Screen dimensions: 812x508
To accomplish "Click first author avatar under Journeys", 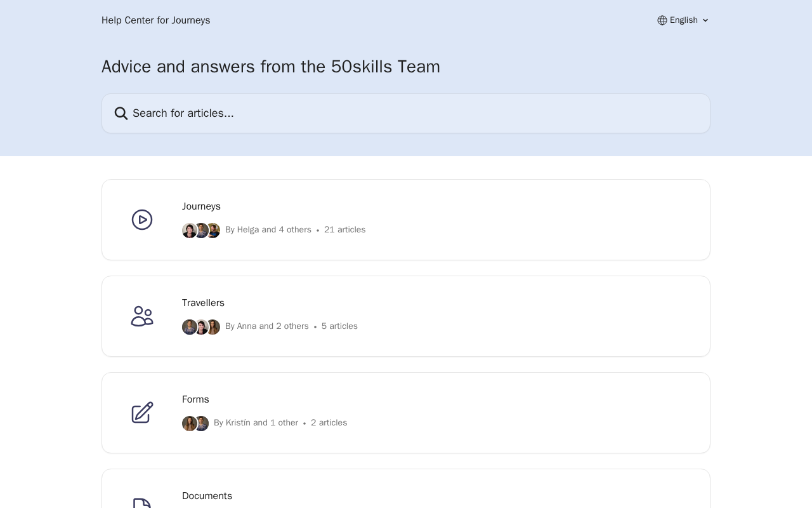I will pos(189,231).
